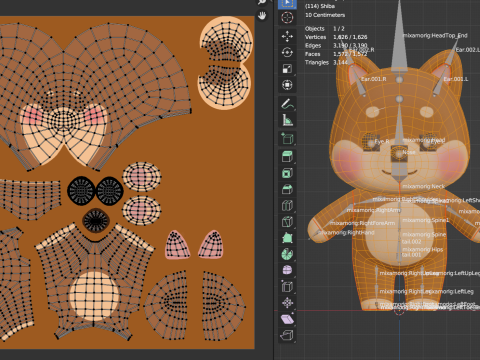Select the Scale tool
480x360 pixels.
[x=287, y=69]
